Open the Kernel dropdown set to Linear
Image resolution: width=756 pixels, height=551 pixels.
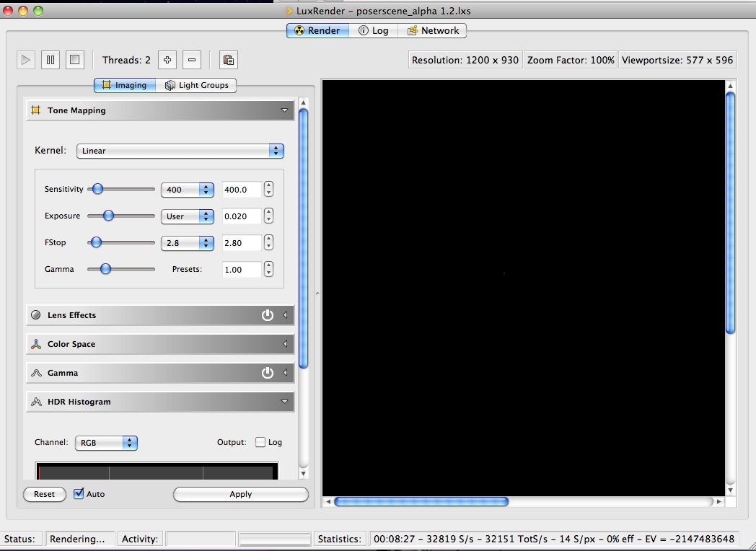coord(180,151)
